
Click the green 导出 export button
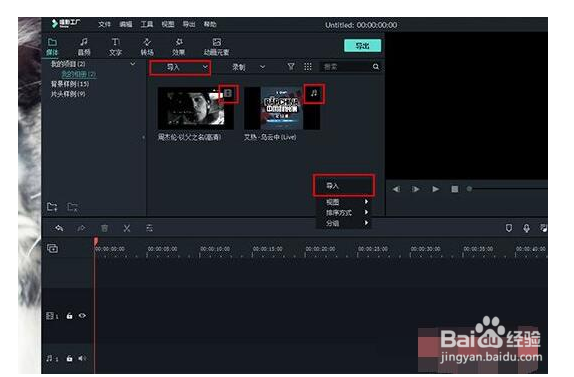[x=362, y=46]
